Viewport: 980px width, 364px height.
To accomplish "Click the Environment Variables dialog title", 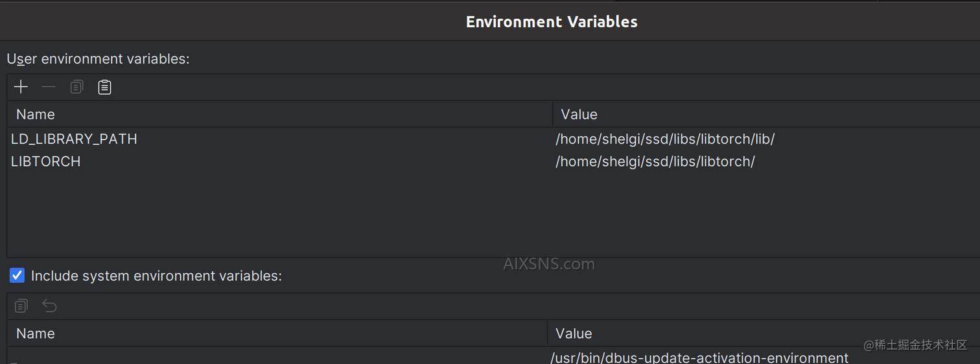I will (x=552, y=21).
